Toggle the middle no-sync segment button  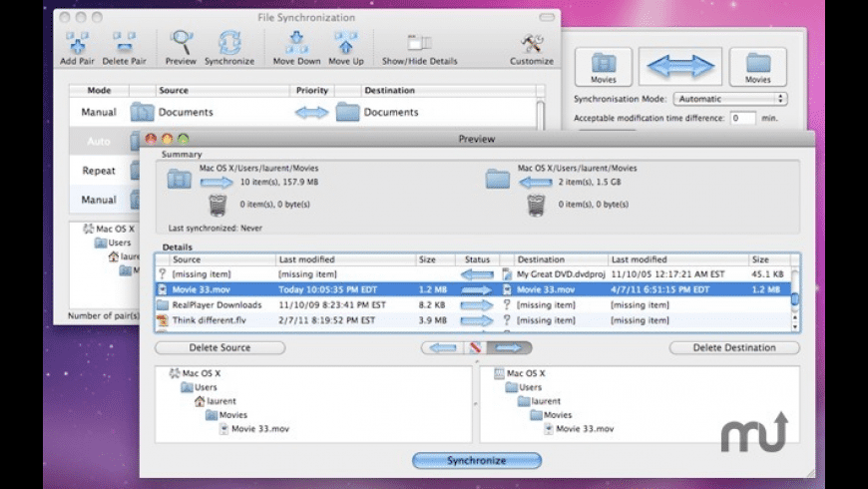click(x=475, y=347)
